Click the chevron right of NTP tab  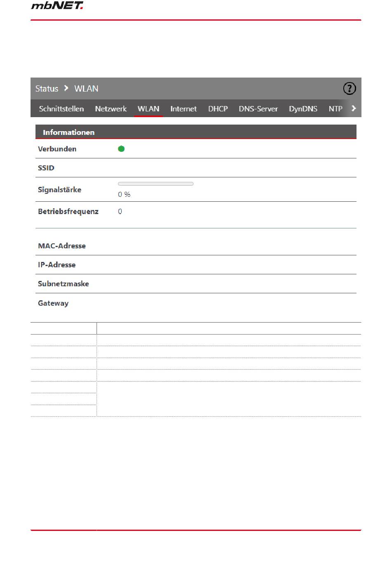coord(354,108)
